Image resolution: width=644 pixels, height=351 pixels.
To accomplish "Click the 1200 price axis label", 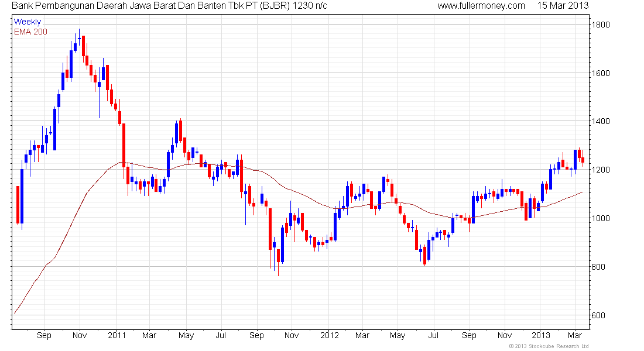I will [601, 170].
